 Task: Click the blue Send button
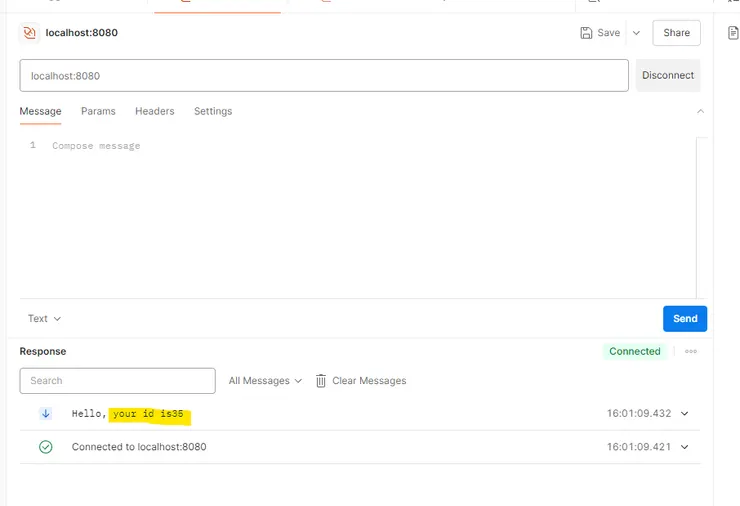click(x=685, y=319)
